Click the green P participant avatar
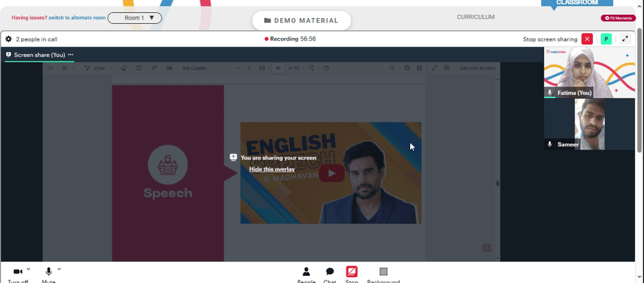The width and height of the screenshot is (644, 283). pos(606,39)
